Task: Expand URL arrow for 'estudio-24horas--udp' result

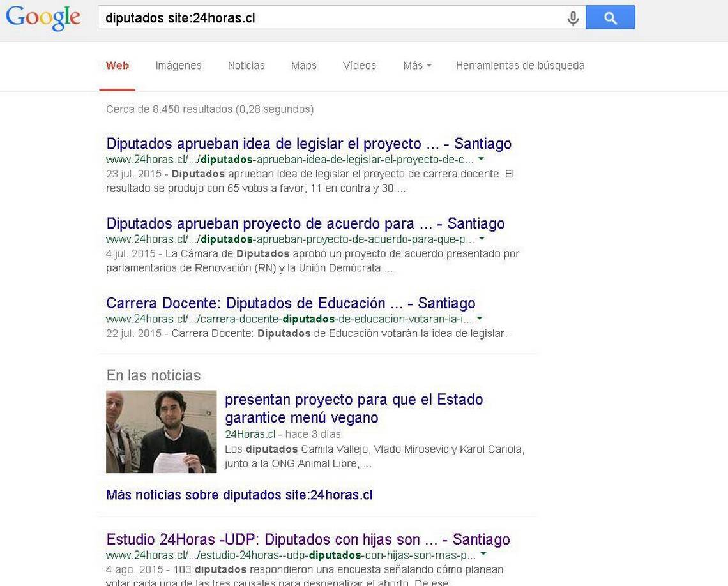Action: 483,554
